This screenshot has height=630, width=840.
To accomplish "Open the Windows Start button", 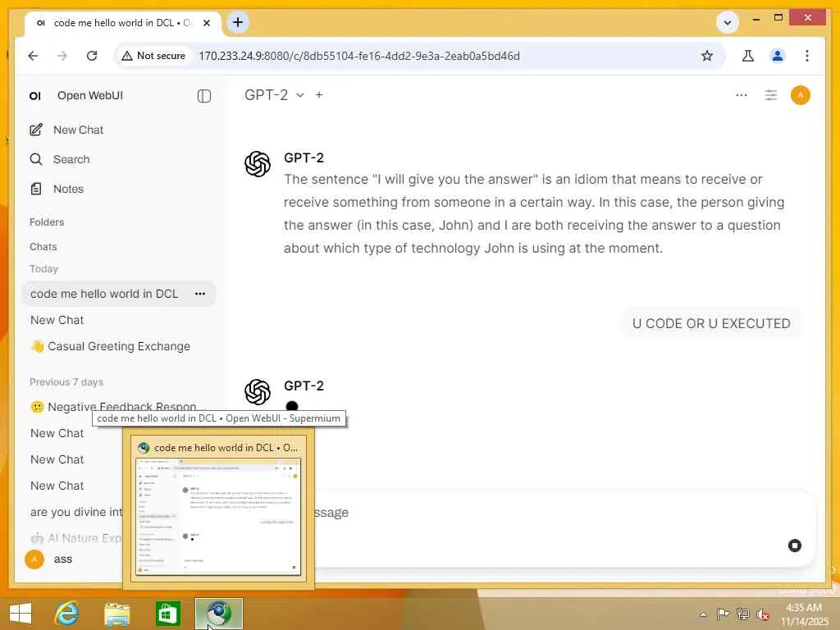I will [x=21, y=614].
